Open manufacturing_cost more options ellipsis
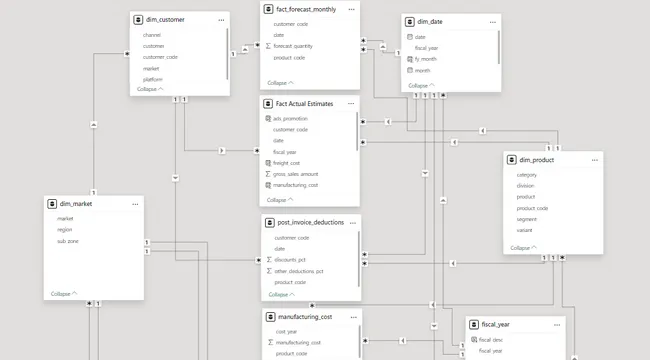The image size is (650, 360). [354, 317]
